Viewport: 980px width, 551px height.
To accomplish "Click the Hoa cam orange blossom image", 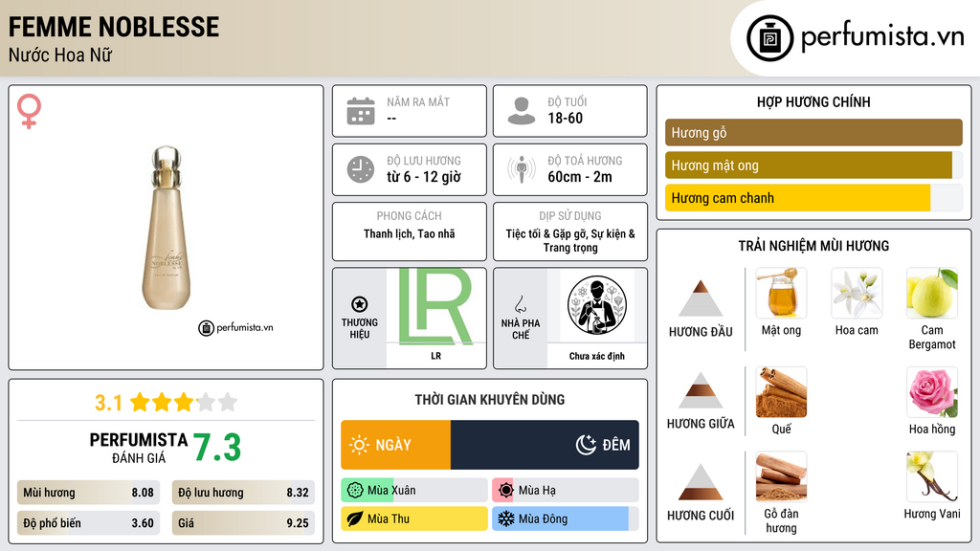I will point(857,293).
